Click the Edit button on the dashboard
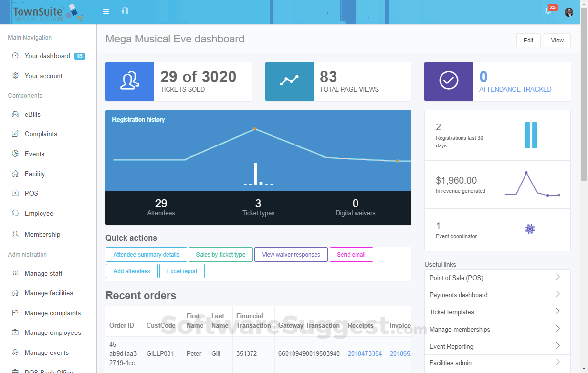588x373 pixels. click(x=528, y=41)
